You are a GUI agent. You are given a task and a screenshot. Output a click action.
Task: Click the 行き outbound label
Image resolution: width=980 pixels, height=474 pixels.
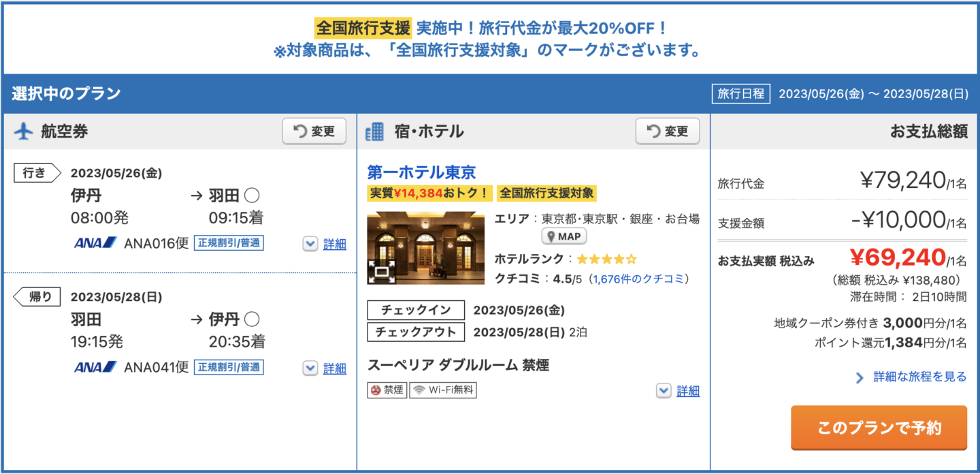tap(37, 173)
